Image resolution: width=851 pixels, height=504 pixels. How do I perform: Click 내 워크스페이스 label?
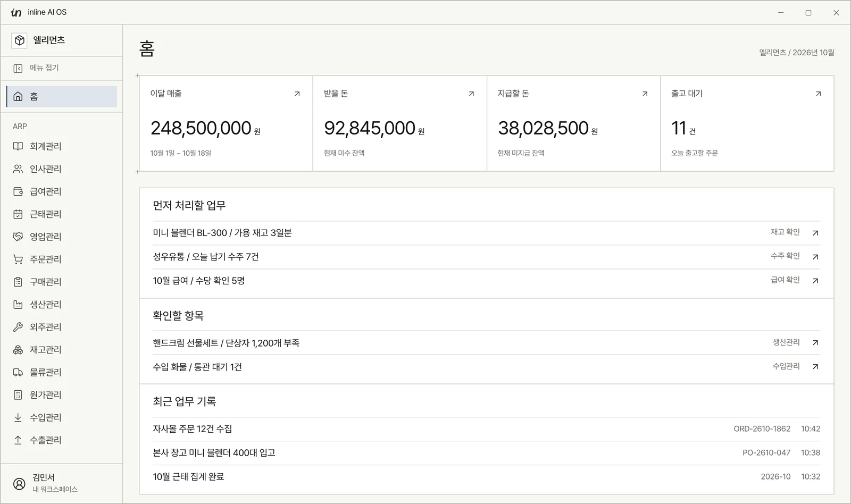pos(55,490)
